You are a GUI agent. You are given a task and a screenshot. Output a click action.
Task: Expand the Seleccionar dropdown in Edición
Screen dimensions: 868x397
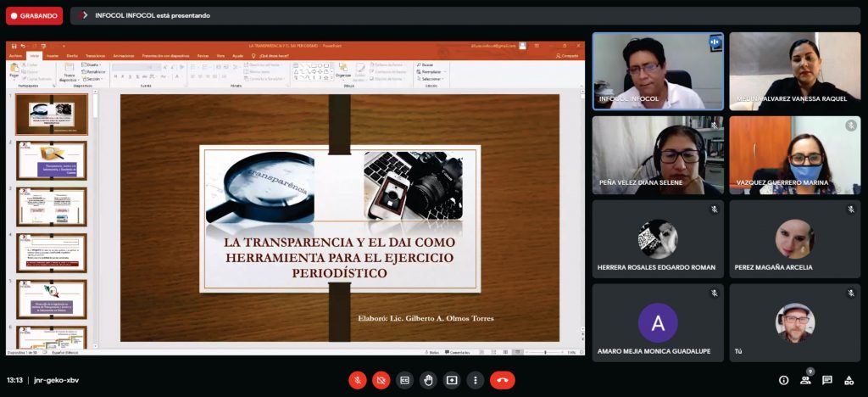[x=431, y=79]
